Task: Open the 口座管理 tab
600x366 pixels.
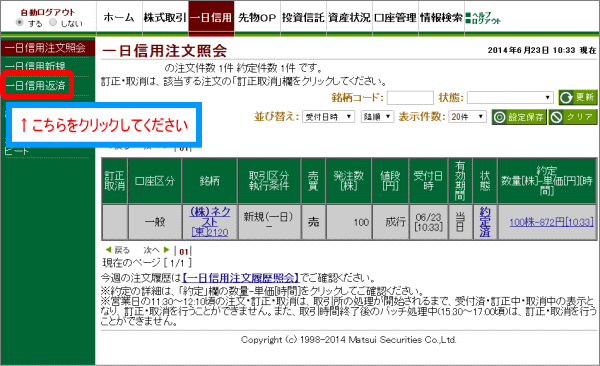Action: pyautogui.click(x=395, y=18)
